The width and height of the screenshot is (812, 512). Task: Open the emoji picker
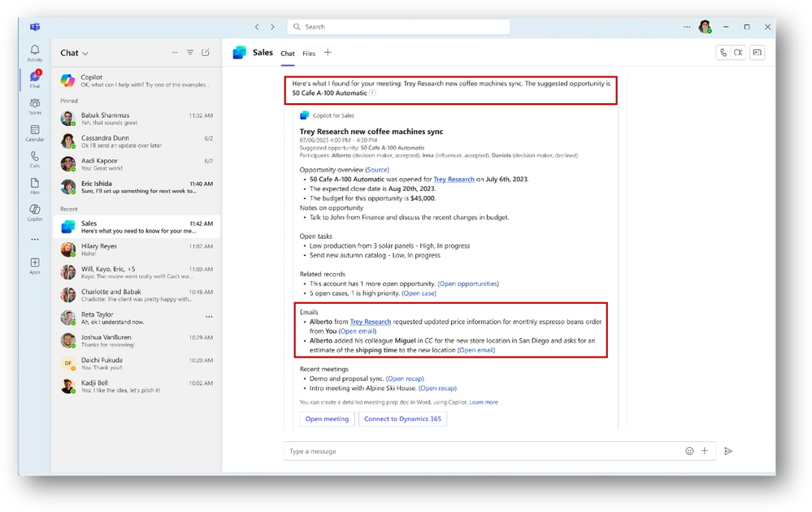click(689, 451)
